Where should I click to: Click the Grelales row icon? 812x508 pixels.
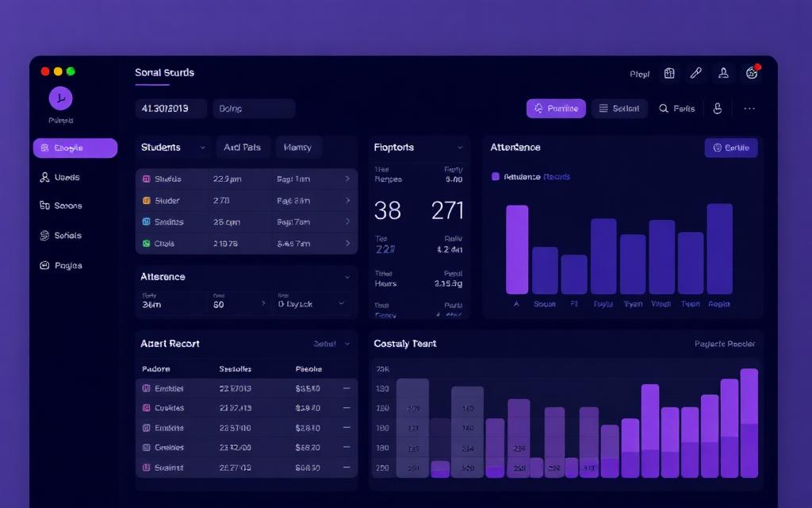pyautogui.click(x=147, y=448)
